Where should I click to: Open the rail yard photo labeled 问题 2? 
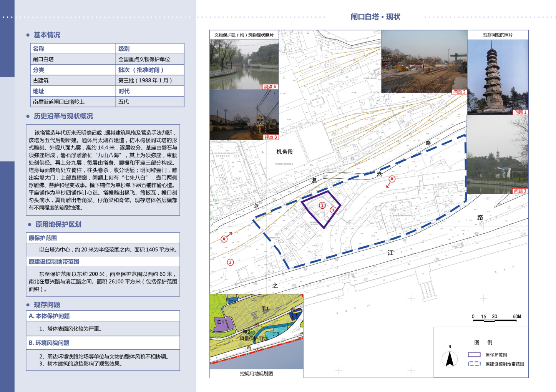click(x=424, y=62)
